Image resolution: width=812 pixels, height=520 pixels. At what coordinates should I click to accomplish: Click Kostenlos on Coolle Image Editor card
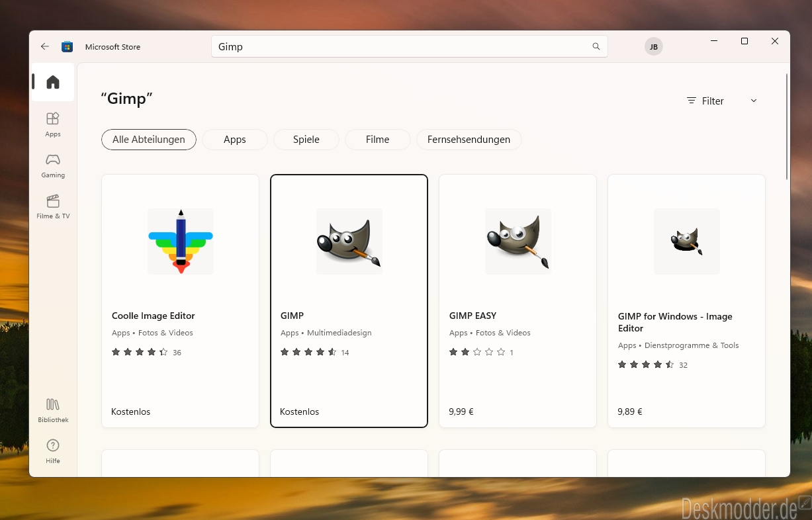pyautogui.click(x=131, y=412)
